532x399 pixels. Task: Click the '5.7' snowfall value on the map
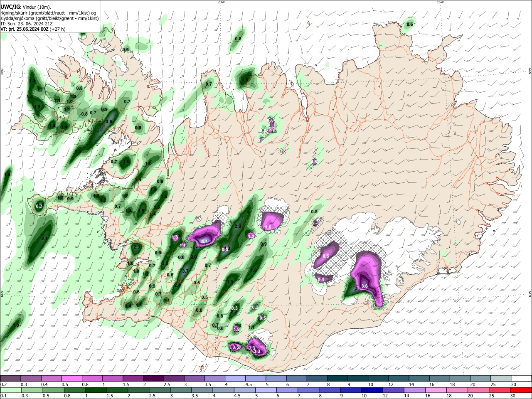click(204, 241)
